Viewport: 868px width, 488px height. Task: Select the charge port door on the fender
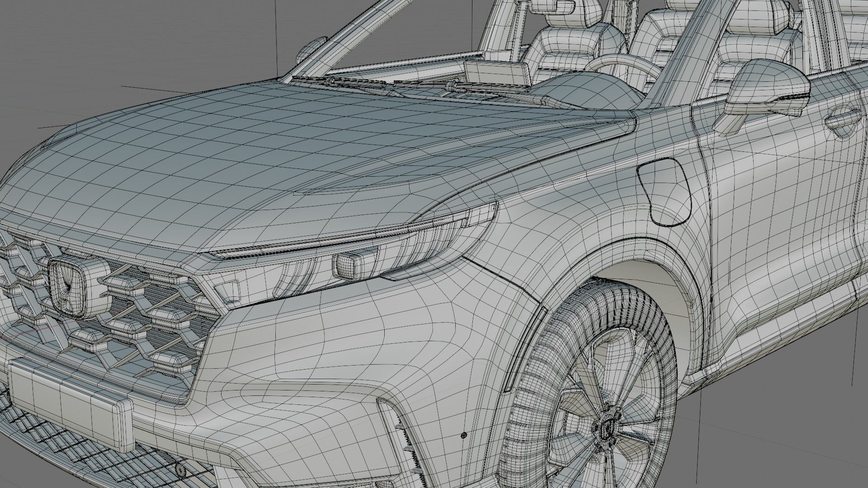665,191
